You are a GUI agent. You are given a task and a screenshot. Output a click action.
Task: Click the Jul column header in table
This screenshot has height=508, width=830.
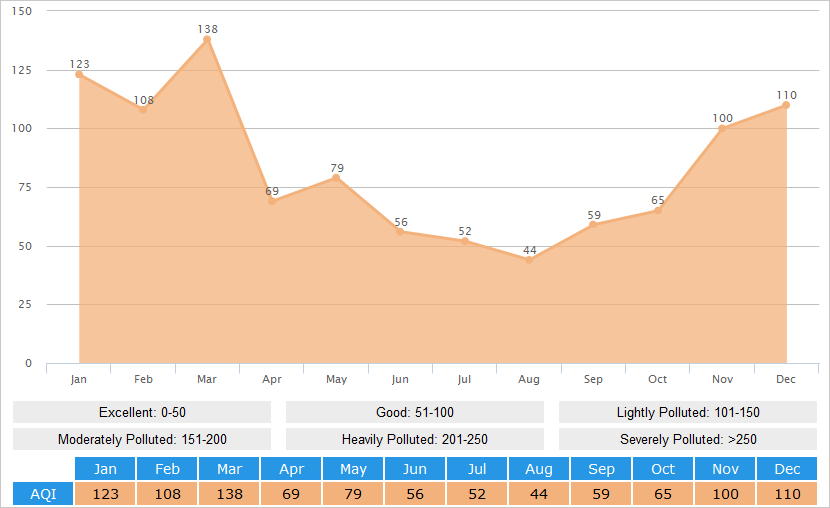click(477, 469)
